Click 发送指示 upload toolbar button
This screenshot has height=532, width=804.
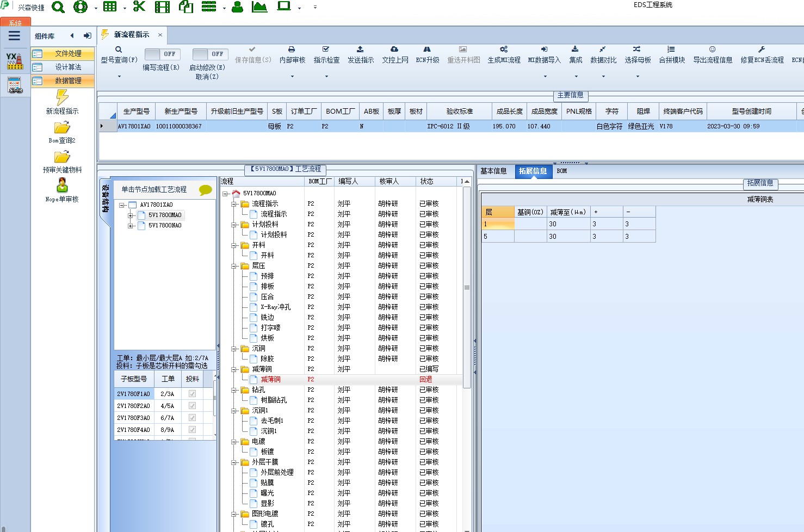[x=361, y=54]
